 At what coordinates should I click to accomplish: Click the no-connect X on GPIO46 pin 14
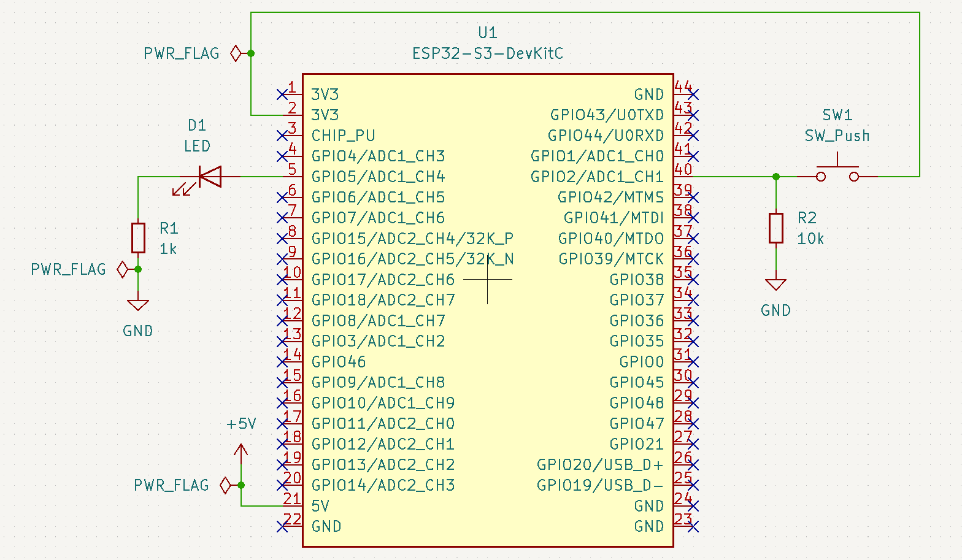[x=282, y=362]
